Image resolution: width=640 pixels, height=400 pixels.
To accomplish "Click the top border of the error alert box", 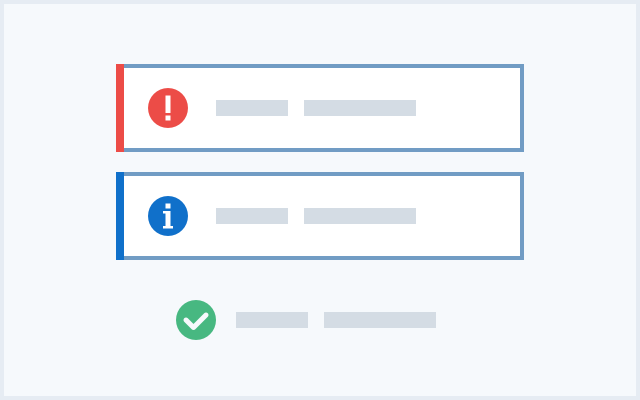I will [x=320, y=66].
